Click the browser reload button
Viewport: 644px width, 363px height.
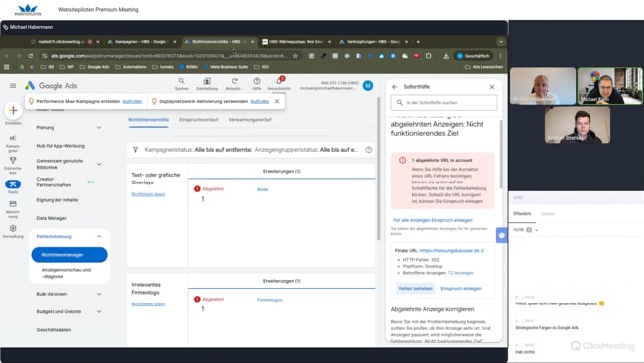31,56
